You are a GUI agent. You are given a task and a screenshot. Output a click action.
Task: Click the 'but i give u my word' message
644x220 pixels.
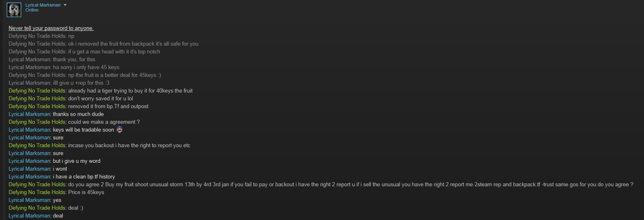coord(76,161)
